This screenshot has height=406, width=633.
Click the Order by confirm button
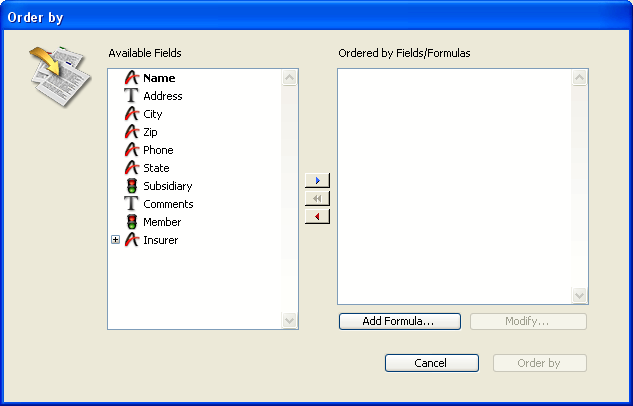pyautogui.click(x=539, y=363)
